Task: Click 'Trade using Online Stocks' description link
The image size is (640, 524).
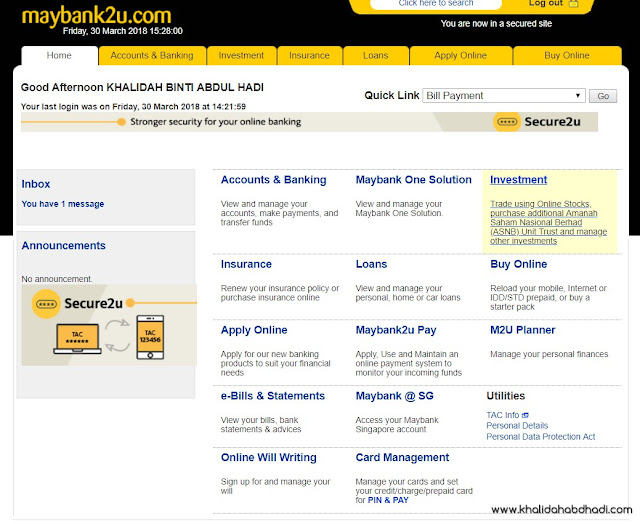Action: [x=549, y=222]
